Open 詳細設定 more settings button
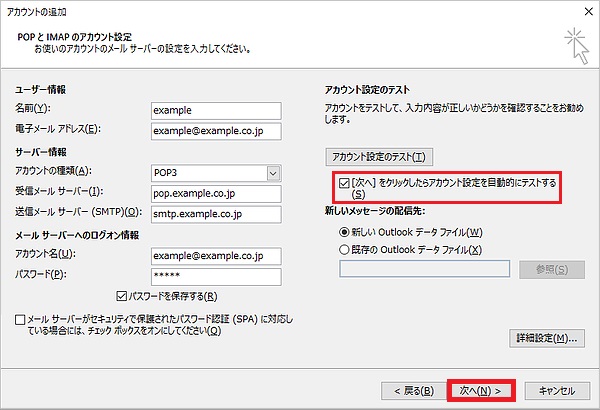 point(545,338)
